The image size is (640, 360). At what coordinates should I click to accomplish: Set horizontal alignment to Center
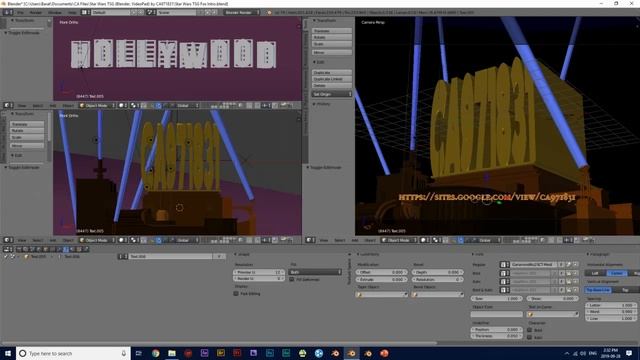(x=616, y=273)
